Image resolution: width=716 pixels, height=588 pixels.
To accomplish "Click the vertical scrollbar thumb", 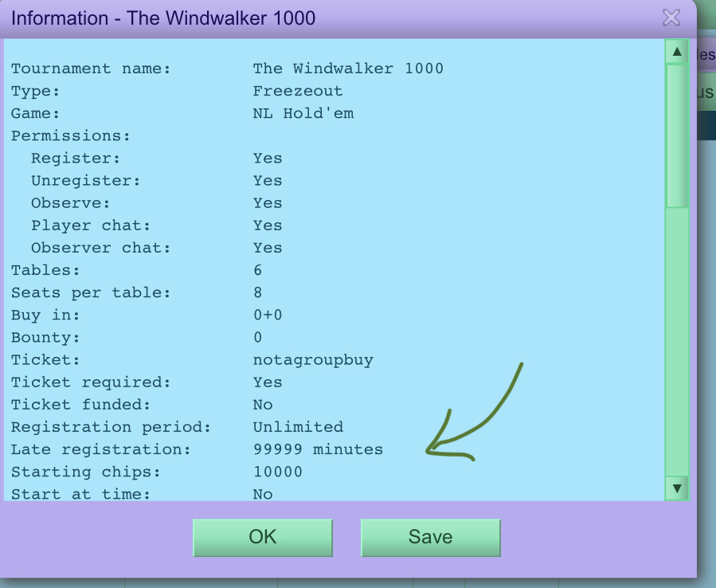I will coord(676,135).
